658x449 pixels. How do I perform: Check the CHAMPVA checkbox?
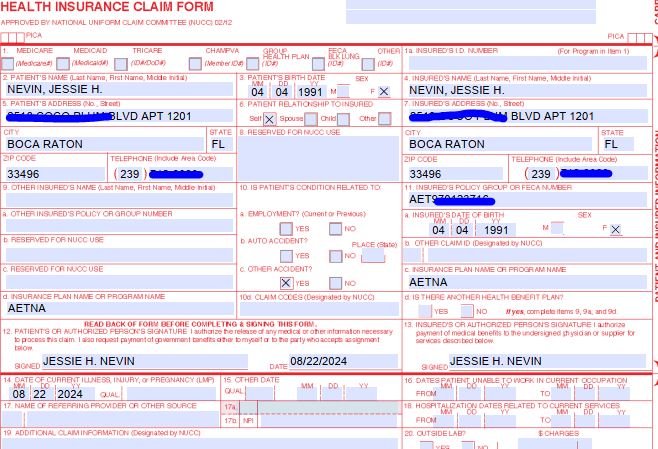(x=195, y=64)
